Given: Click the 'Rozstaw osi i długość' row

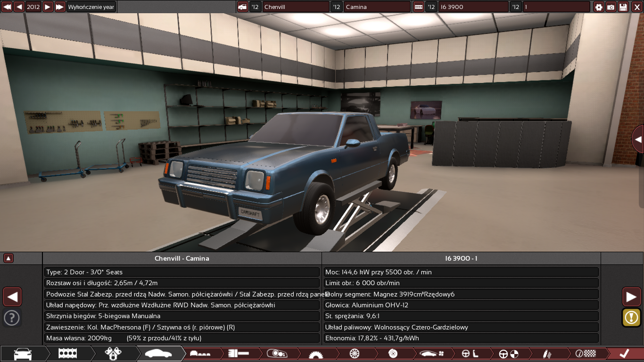Looking at the screenshot, I should coord(182,283).
